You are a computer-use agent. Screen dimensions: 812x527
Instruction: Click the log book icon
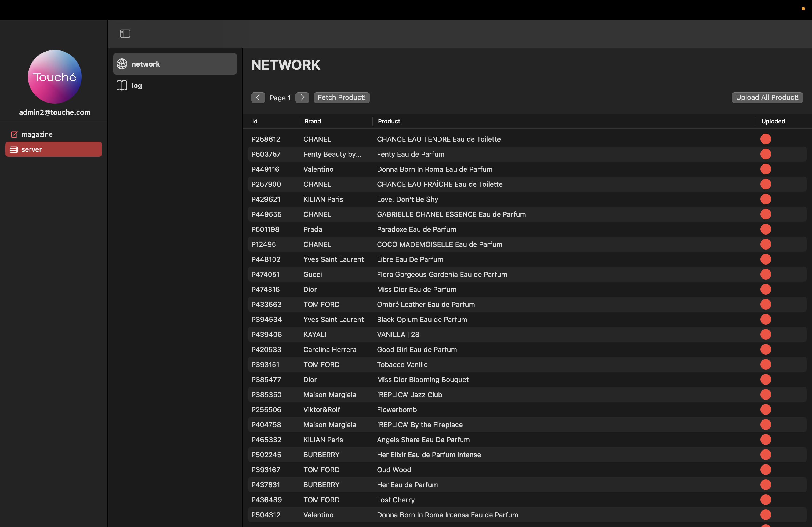[x=122, y=85]
